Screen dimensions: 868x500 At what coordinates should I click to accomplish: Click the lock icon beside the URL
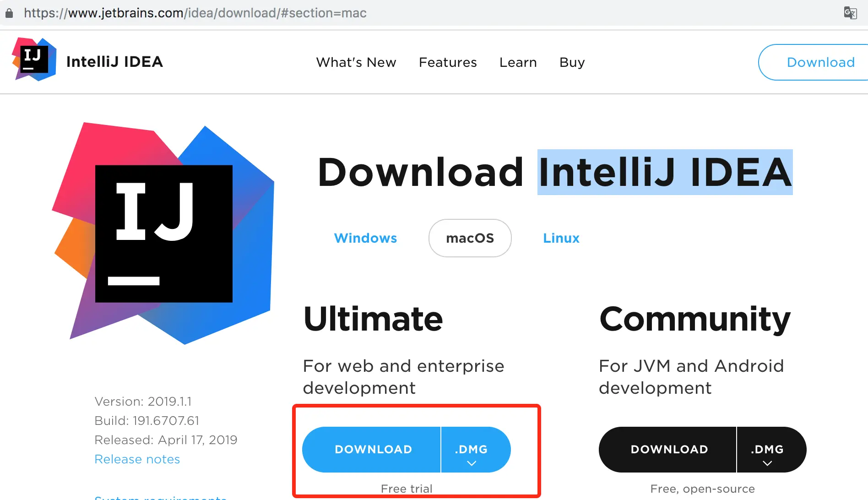[x=9, y=13]
